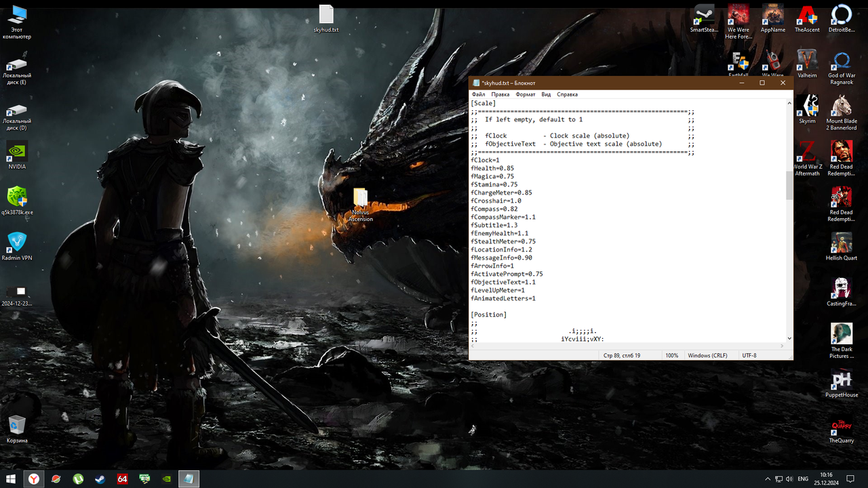The height and width of the screenshot is (488, 868).
Task: Click the Notepad horizontal scrollbar right arrow
Action: point(782,346)
